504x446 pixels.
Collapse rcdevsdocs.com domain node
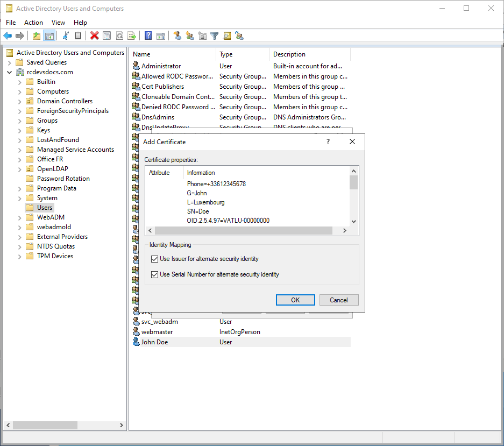(10, 72)
